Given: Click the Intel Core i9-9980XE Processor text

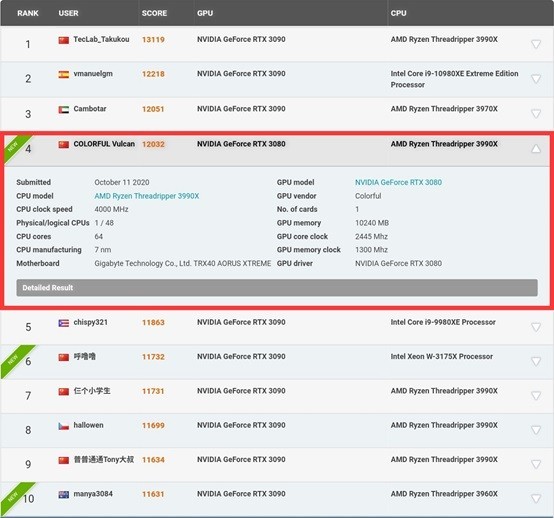Looking at the screenshot, I should (x=443, y=322).
